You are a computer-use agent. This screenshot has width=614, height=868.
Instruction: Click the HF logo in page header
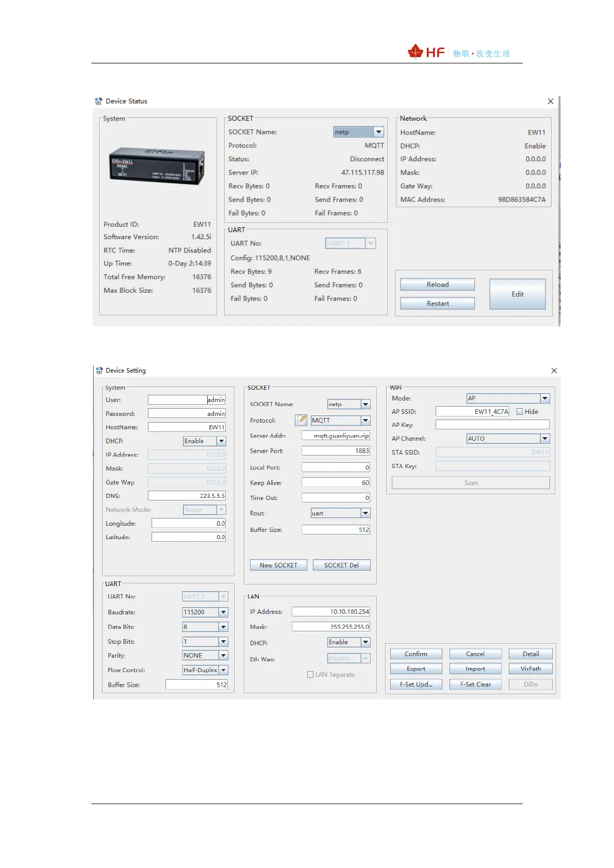(x=426, y=52)
